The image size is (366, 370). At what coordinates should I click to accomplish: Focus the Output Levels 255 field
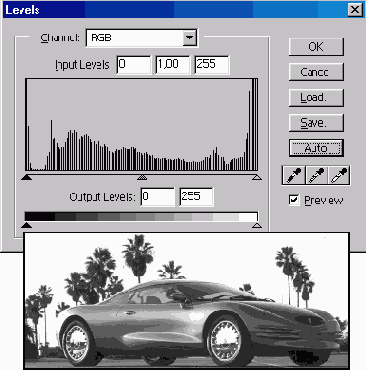tap(196, 197)
